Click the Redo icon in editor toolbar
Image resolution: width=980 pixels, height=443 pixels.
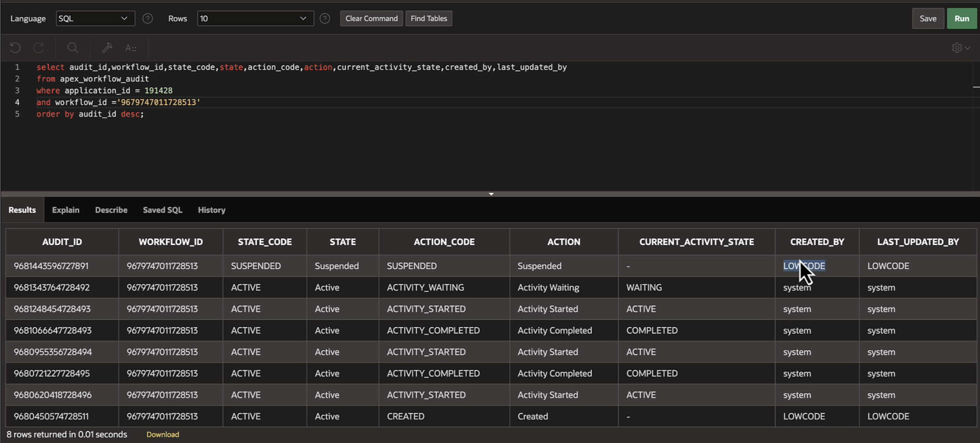(x=38, y=48)
